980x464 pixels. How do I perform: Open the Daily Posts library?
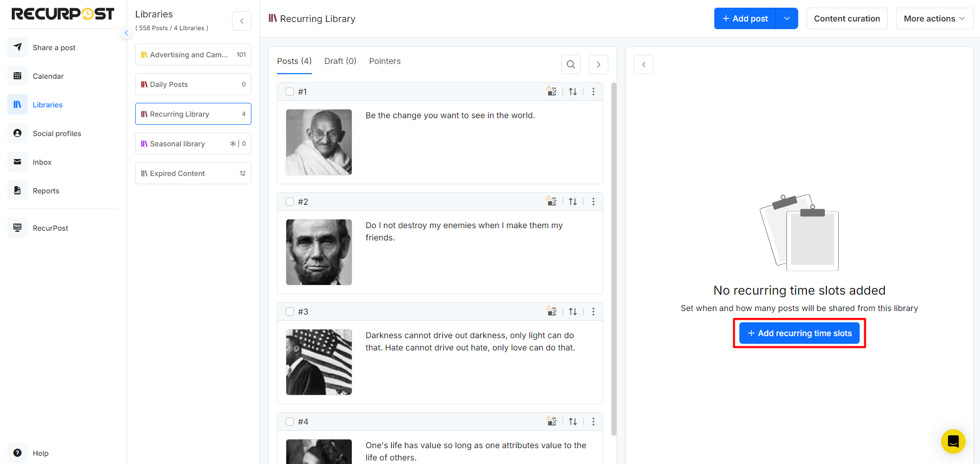(193, 84)
